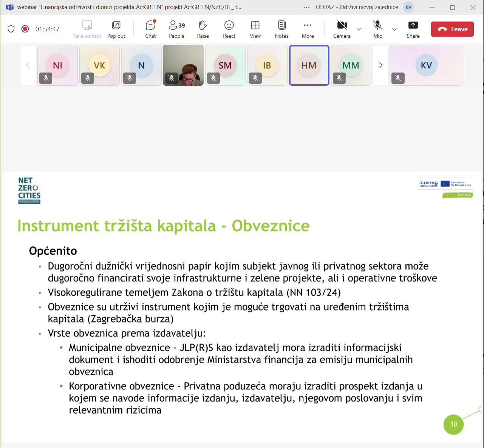Click Municipalne obveznice bullet text
484x448 pixels.
pyautogui.click(x=241, y=359)
